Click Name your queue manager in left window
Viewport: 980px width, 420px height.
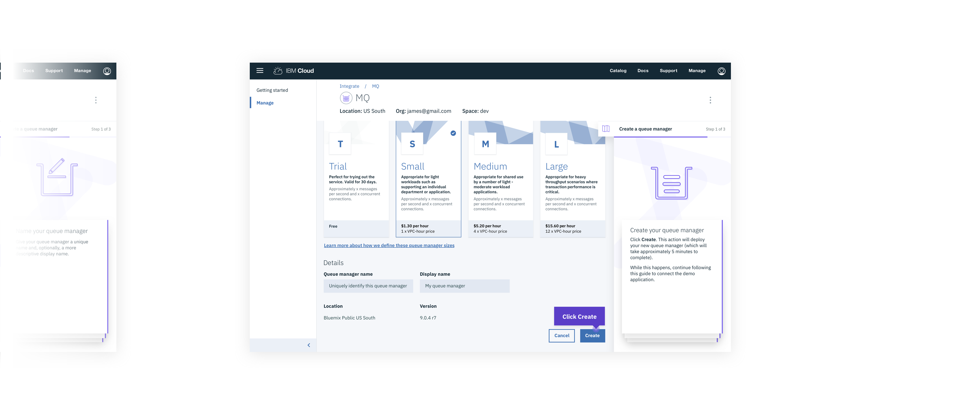tap(52, 231)
